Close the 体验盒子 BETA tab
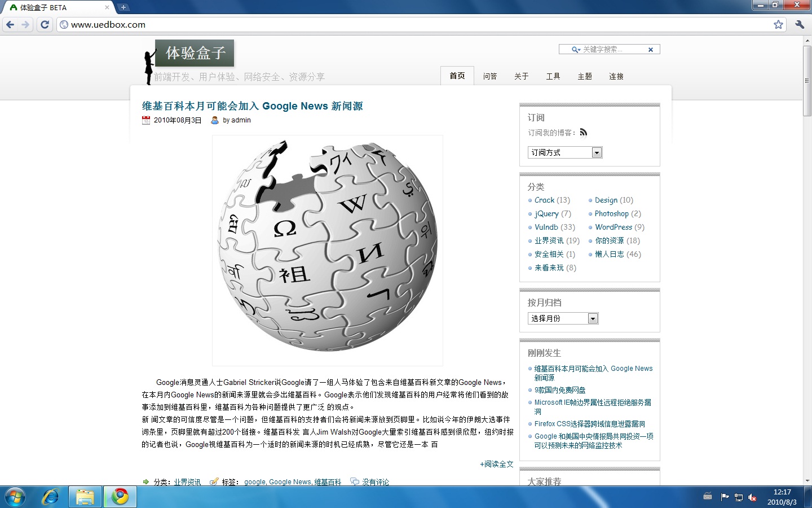The height and width of the screenshot is (508, 812). (107, 7)
